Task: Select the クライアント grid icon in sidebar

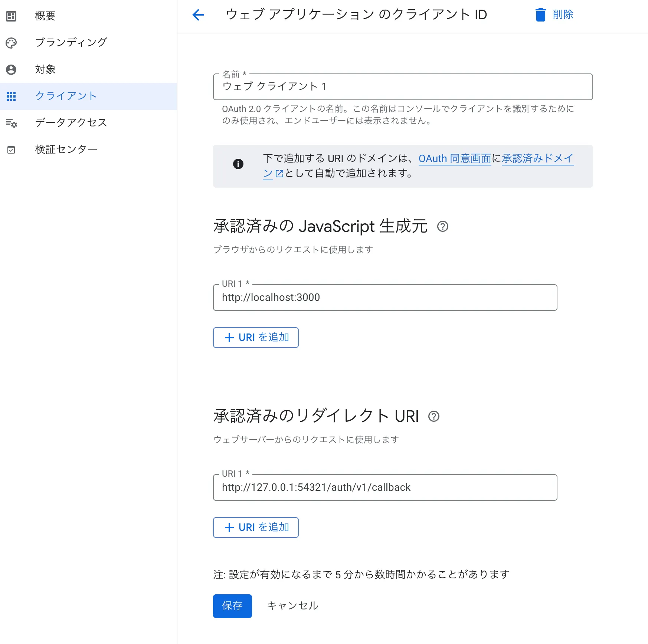Action: click(11, 96)
